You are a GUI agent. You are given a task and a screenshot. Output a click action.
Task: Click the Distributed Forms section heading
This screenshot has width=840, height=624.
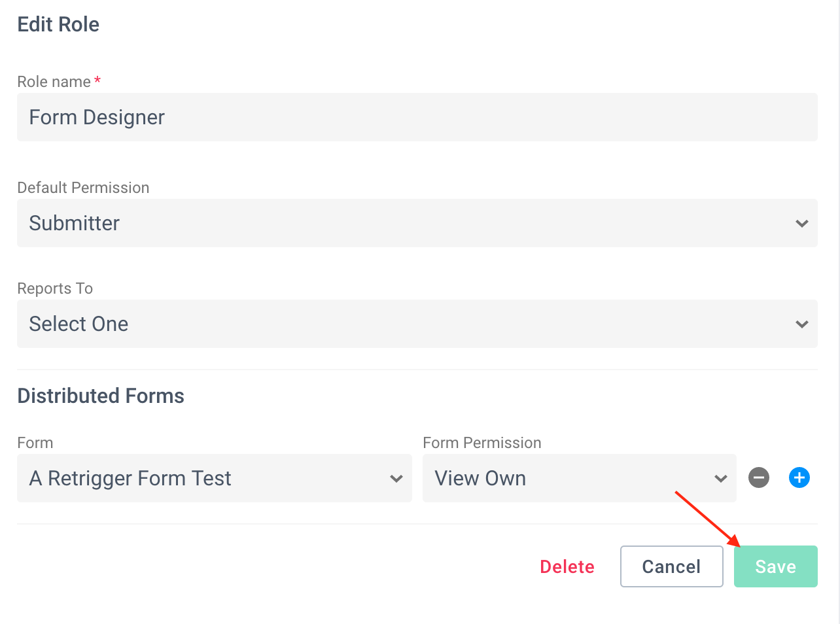coord(101,396)
